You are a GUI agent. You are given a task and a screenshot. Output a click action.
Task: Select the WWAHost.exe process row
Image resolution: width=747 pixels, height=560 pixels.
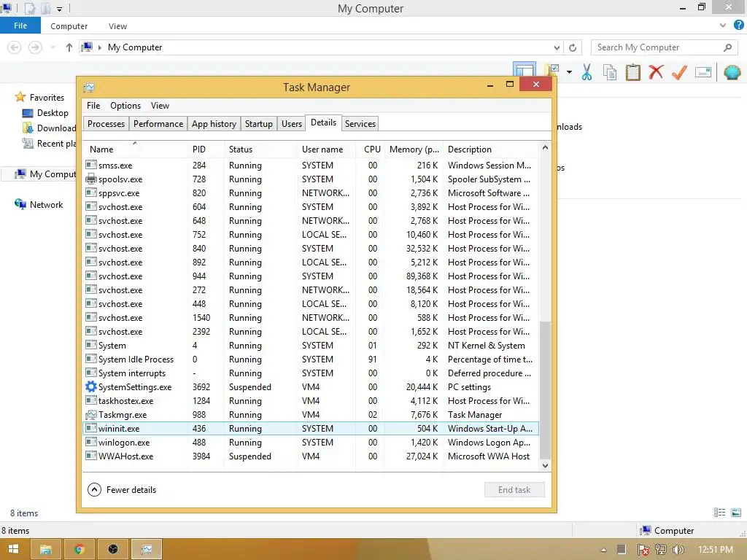pyautogui.click(x=311, y=456)
